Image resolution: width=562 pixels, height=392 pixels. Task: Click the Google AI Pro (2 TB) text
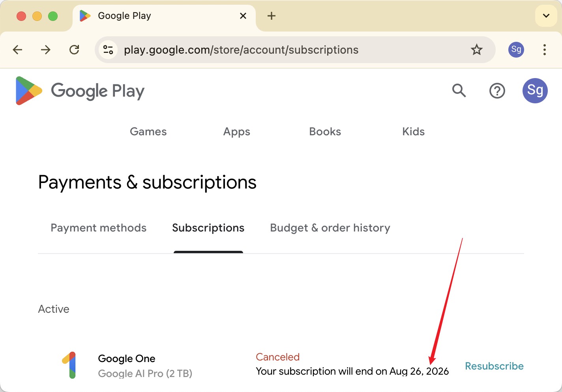click(145, 373)
